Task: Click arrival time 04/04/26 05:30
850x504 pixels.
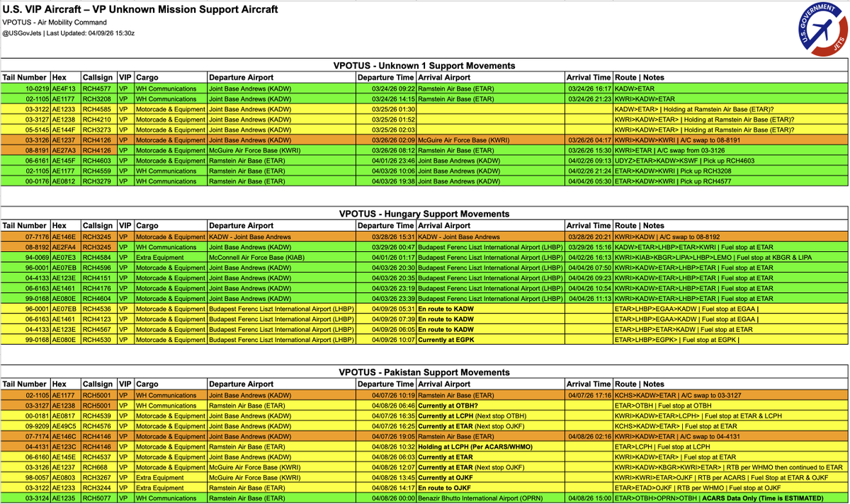Action: point(589,181)
